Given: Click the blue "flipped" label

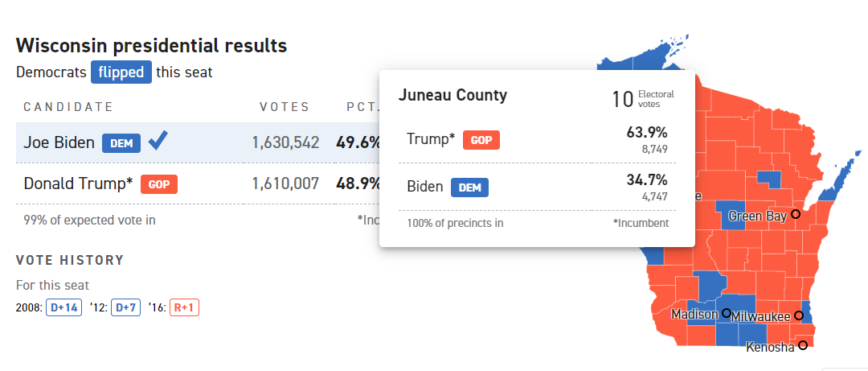Looking at the screenshot, I should (x=121, y=72).
